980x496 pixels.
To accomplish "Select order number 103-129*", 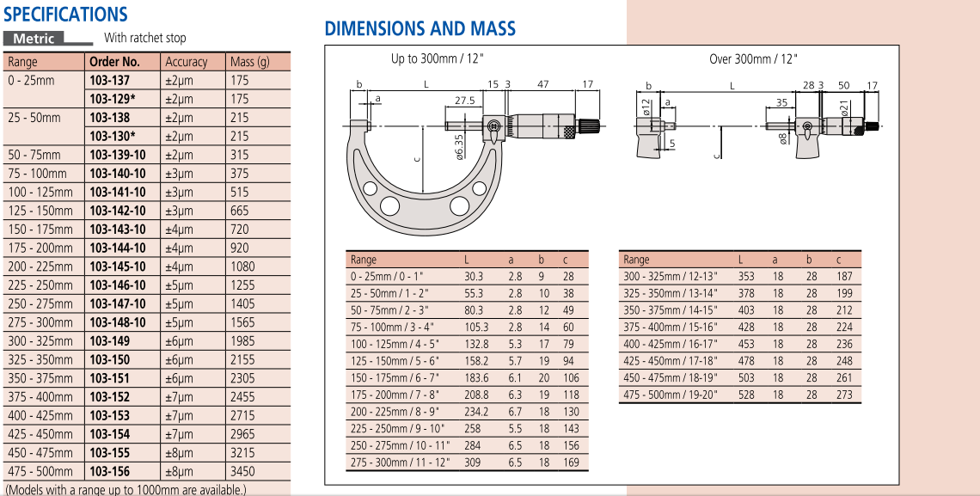I will point(113,99).
